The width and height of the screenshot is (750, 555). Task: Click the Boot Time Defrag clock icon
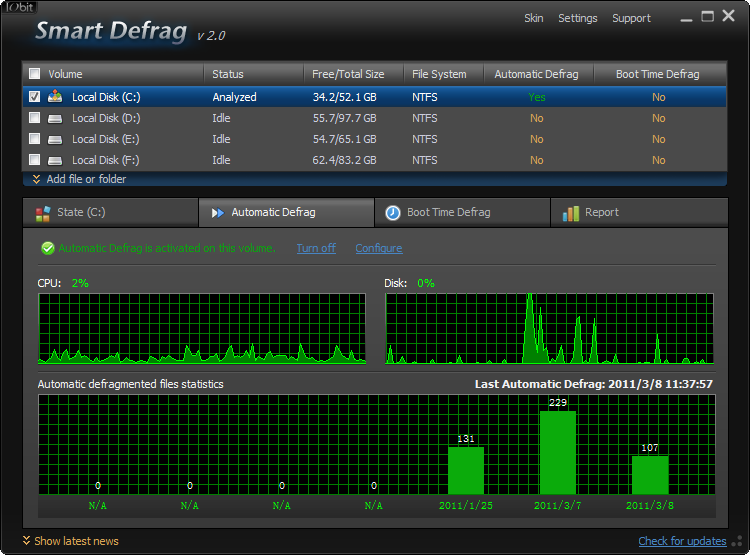(x=393, y=212)
